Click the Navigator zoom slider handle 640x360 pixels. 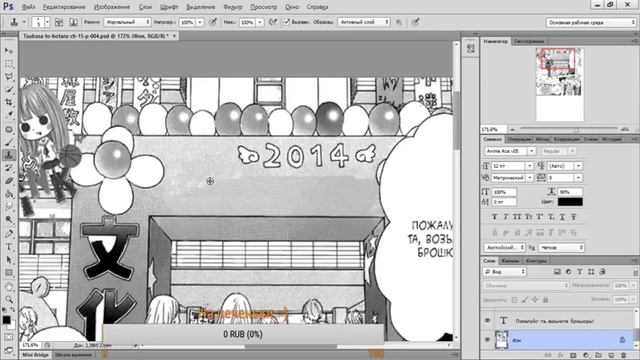click(x=576, y=130)
